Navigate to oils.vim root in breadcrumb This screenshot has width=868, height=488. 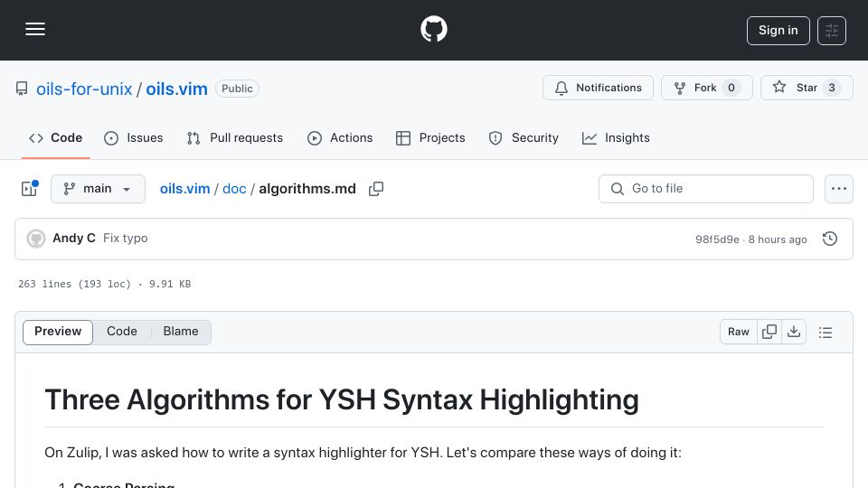pos(184,189)
